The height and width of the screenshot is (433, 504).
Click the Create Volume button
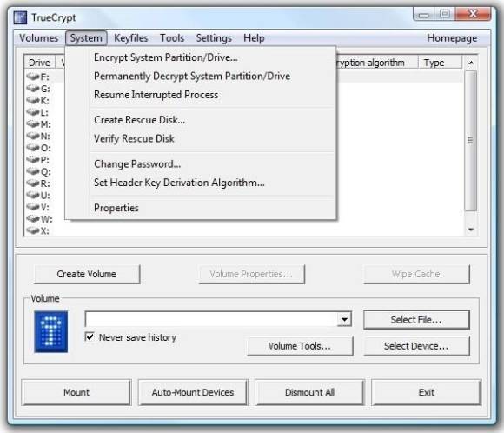click(x=87, y=274)
